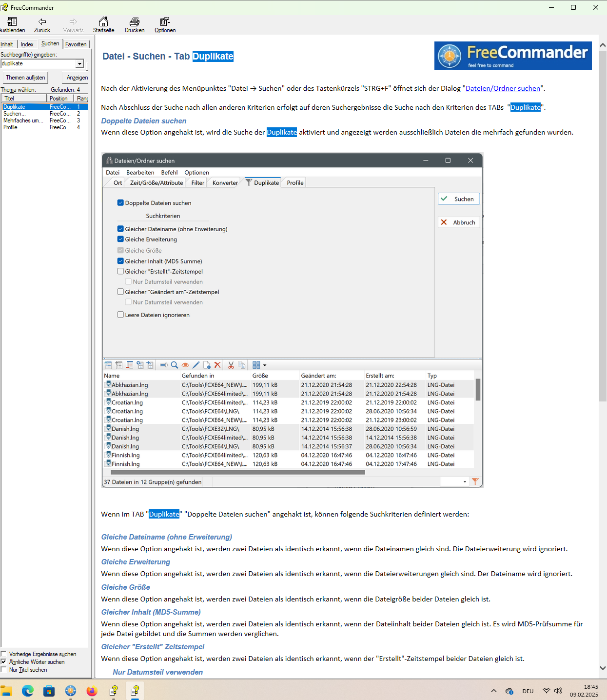
Task: Click the scissors cut icon in dialog screenshot
Action: pos(231,365)
